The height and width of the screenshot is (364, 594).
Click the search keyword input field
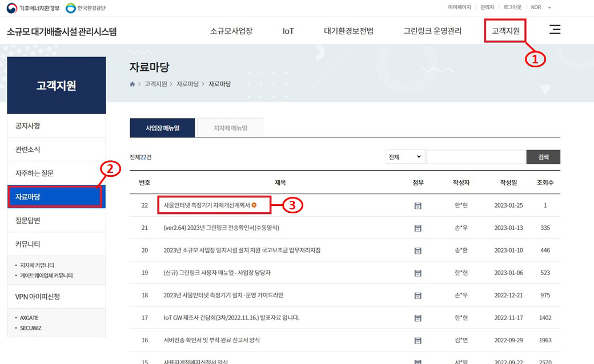(x=475, y=157)
